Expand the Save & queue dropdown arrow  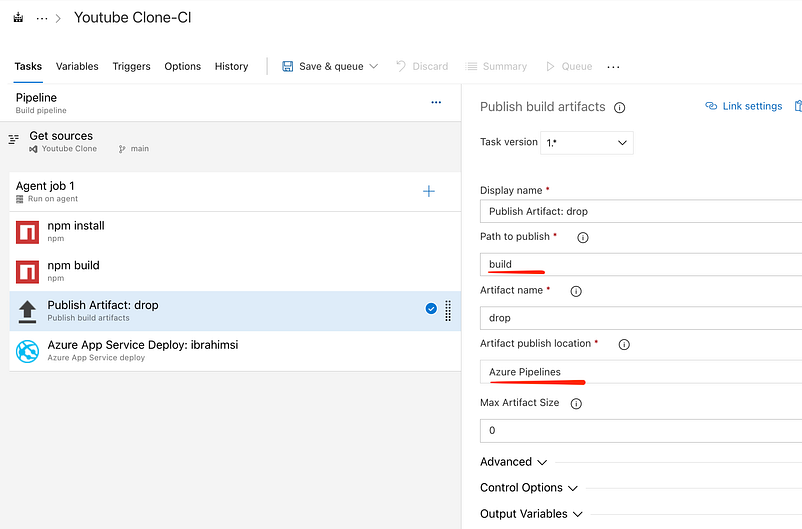tap(374, 67)
